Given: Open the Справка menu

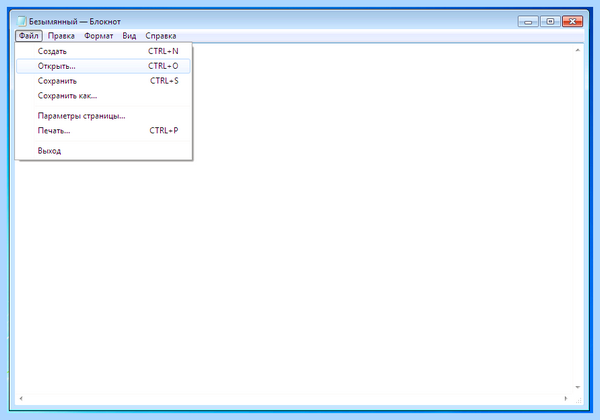Looking at the screenshot, I should coord(160,36).
